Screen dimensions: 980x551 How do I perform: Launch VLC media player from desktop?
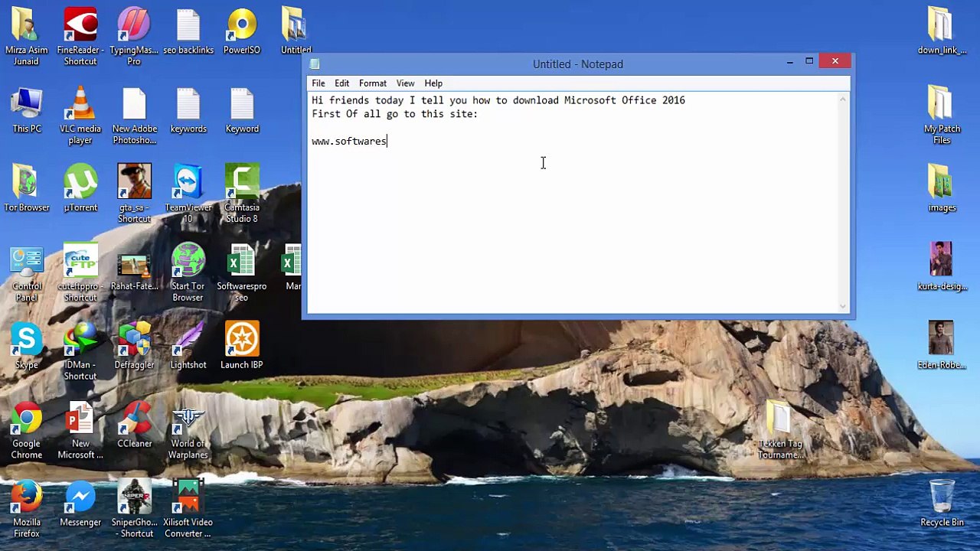pyautogui.click(x=80, y=116)
